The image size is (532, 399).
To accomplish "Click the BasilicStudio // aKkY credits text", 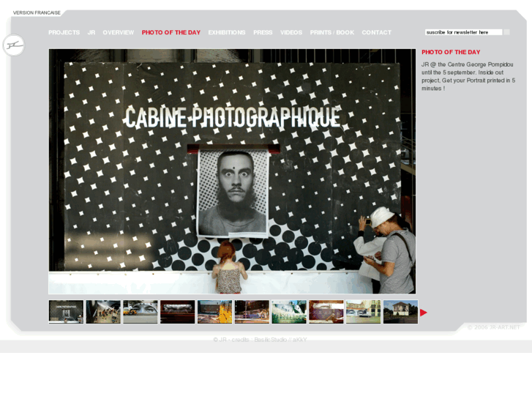I will click(280, 340).
